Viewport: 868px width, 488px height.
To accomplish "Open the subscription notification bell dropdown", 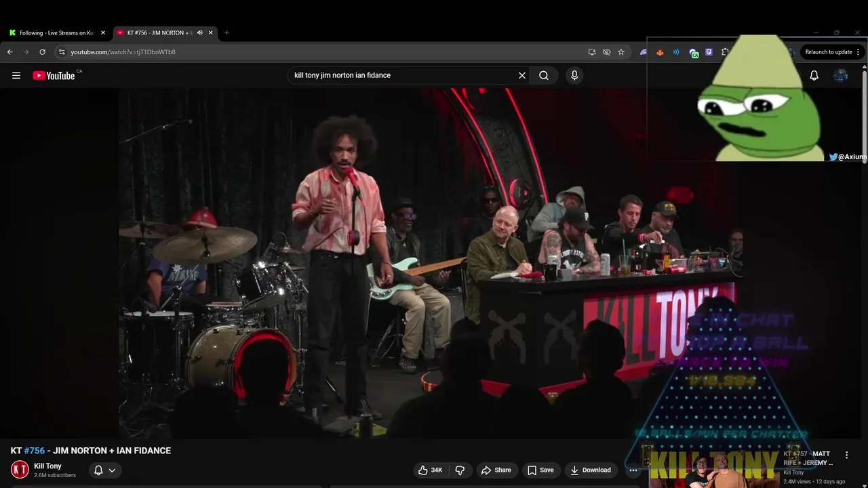I will click(x=104, y=470).
